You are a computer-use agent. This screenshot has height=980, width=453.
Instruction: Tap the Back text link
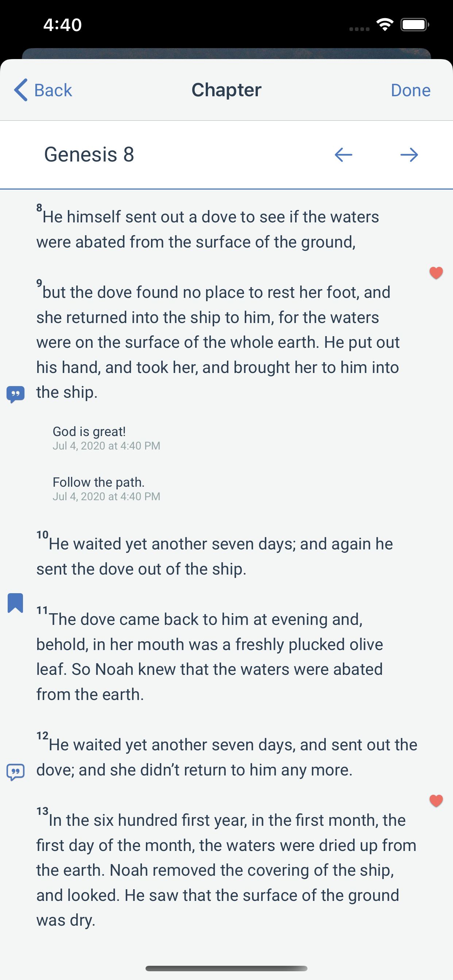click(53, 90)
